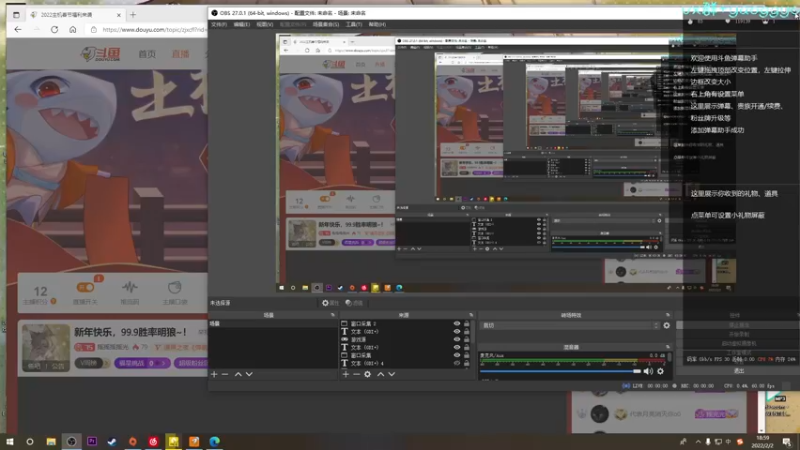The height and width of the screenshot is (450, 800).
Task: Open the audio mixer channel settings gear
Action: coord(660,371)
